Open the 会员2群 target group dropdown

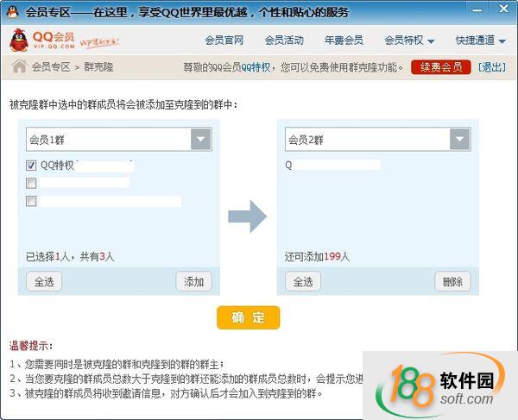(x=459, y=140)
